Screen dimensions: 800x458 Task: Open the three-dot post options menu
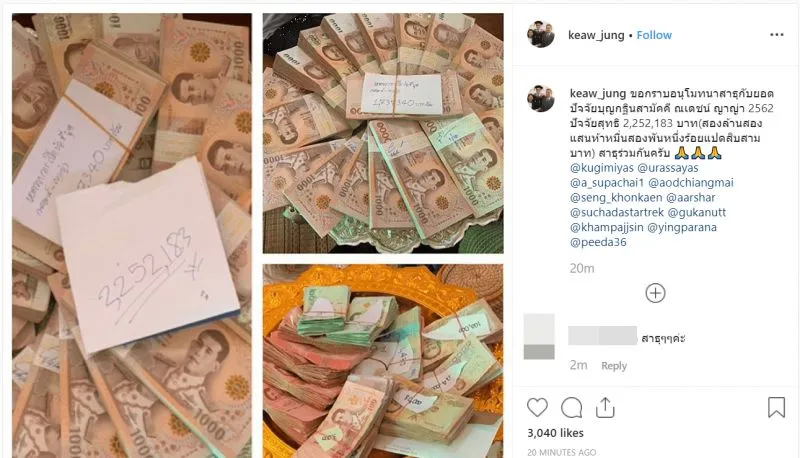(x=777, y=35)
